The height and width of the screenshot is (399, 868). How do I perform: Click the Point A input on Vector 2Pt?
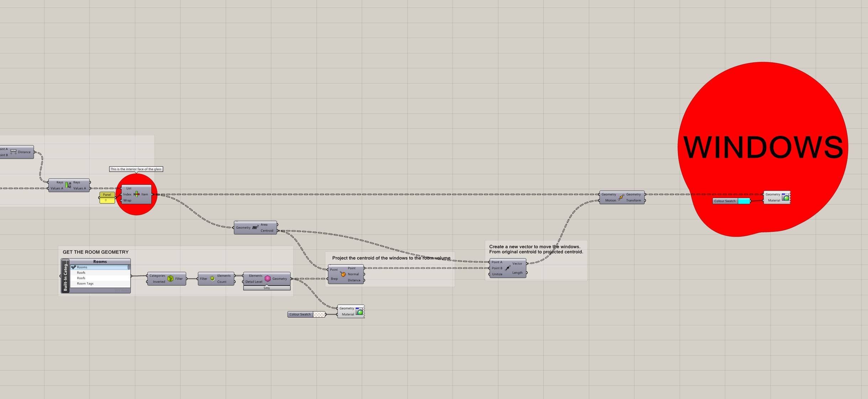click(x=497, y=262)
